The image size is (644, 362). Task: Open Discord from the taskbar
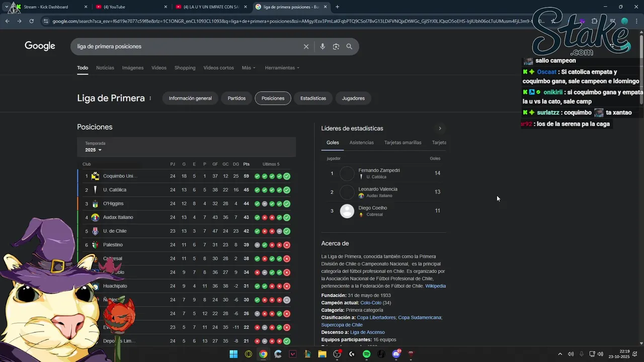pyautogui.click(x=396, y=354)
